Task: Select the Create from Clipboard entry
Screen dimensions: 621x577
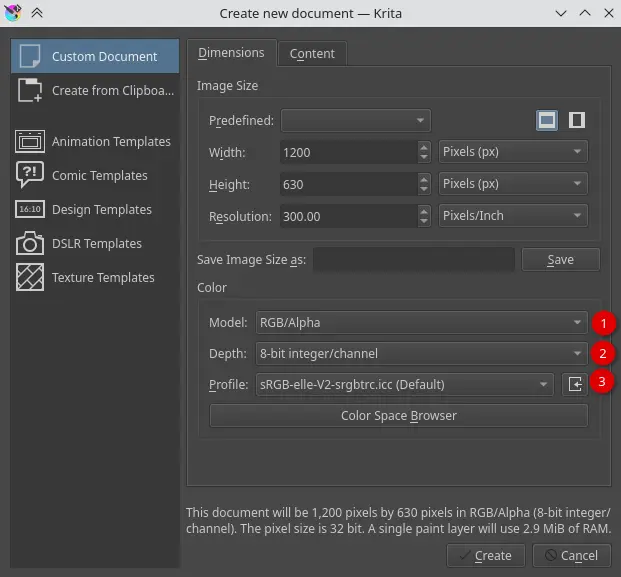Action: (95, 90)
